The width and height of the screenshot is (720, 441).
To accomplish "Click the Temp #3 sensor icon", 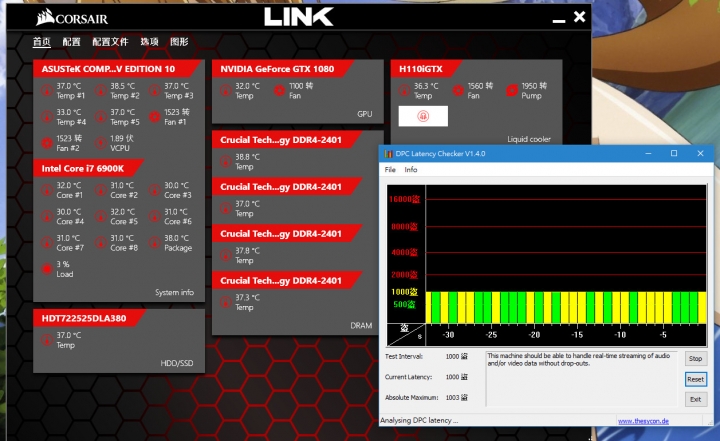I will 155,90.
